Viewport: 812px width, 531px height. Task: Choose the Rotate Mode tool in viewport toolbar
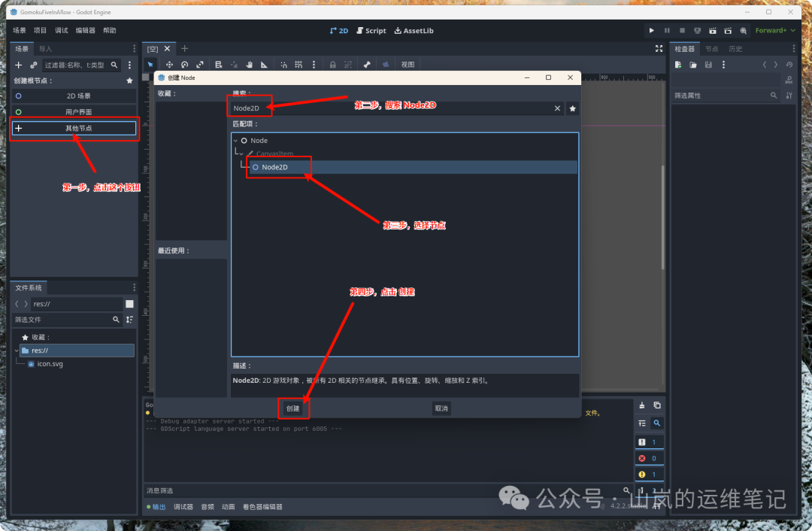pos(184,65)
